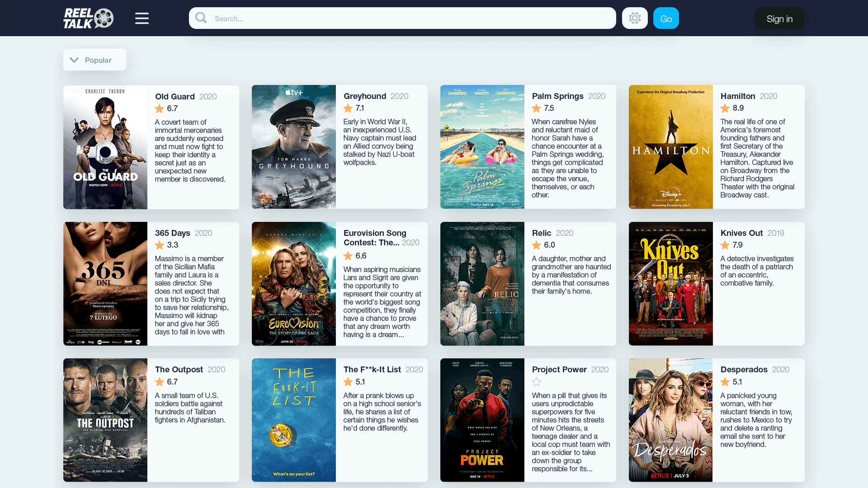Click the chevron next to Popular
Viewport: 868px width, 488px height.
(74, 60)
